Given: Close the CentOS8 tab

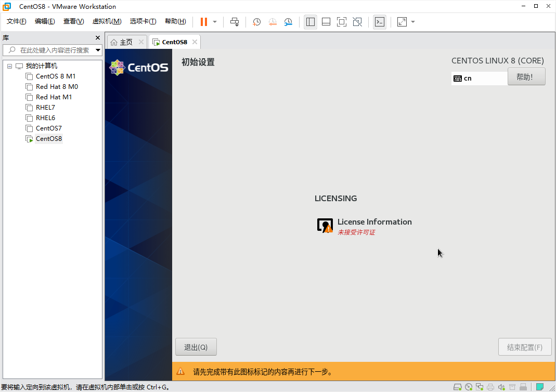Looking at the screenshot, I should (x=195, y=42).
